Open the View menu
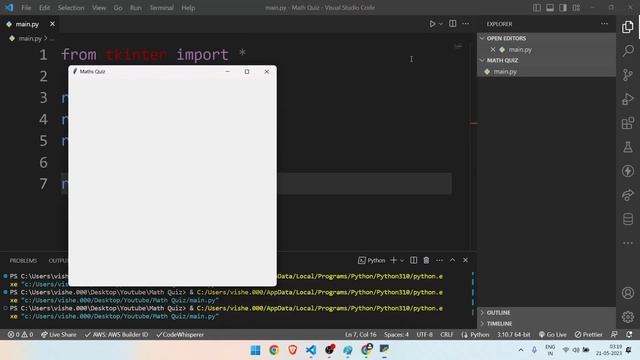The height and width of the screenshot is (360, 640). point(99,8)
